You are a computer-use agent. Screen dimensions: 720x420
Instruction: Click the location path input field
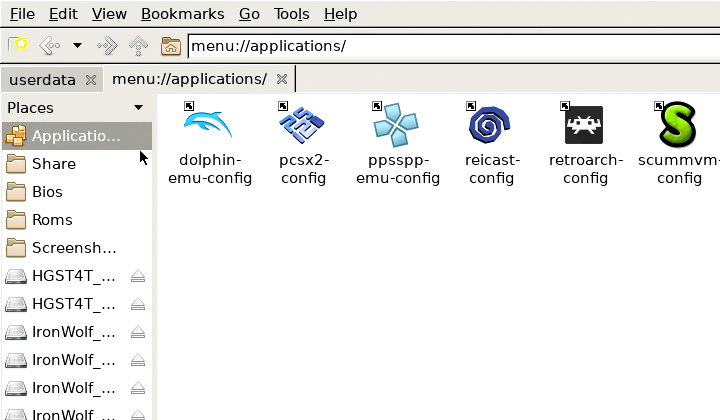[x=450, y=46]
